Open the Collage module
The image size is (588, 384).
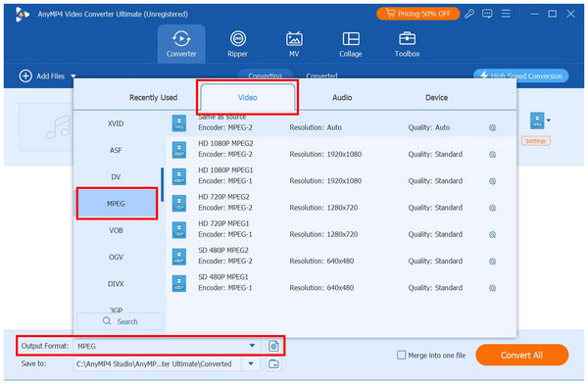click(351, 44)
